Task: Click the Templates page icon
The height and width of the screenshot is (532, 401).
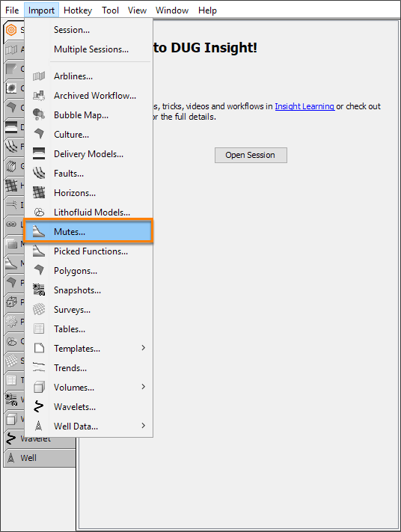Action: click(39, 348)
